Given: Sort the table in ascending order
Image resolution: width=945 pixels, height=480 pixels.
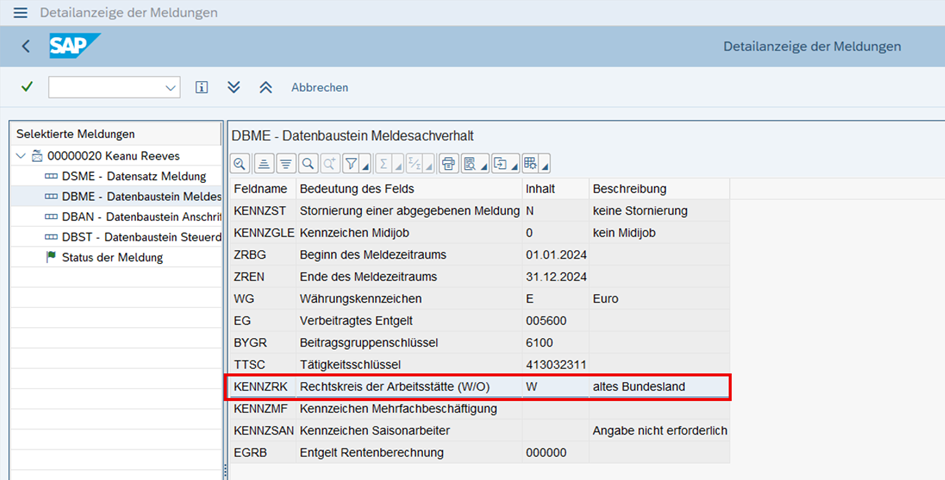Looking at the screenshot, I should coord(263,164).
